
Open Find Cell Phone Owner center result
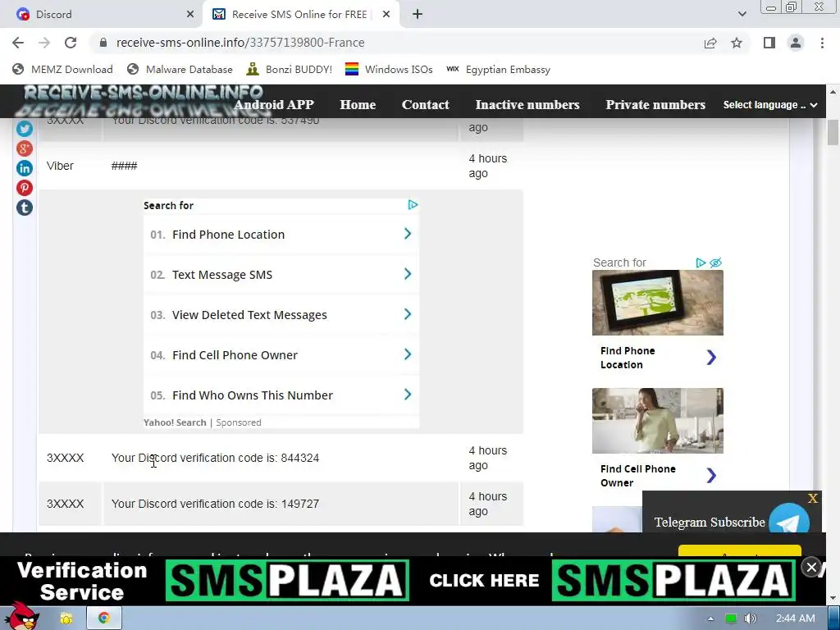pos(281,354)
